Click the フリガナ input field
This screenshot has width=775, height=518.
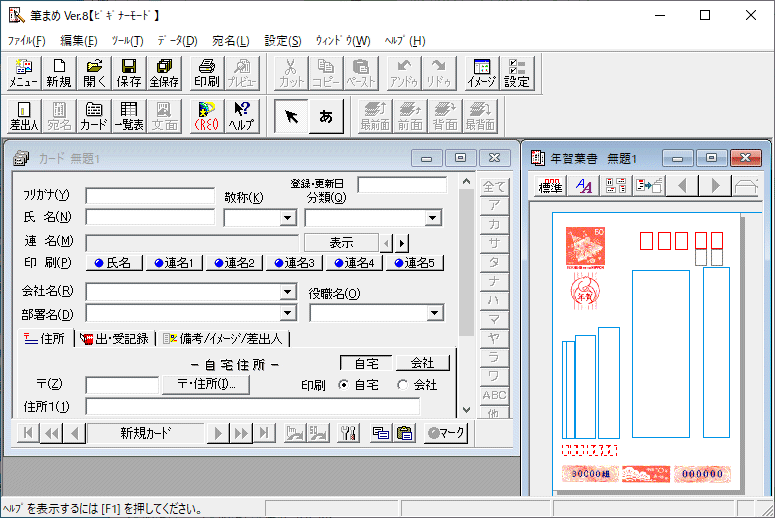[x=150, y=195]
